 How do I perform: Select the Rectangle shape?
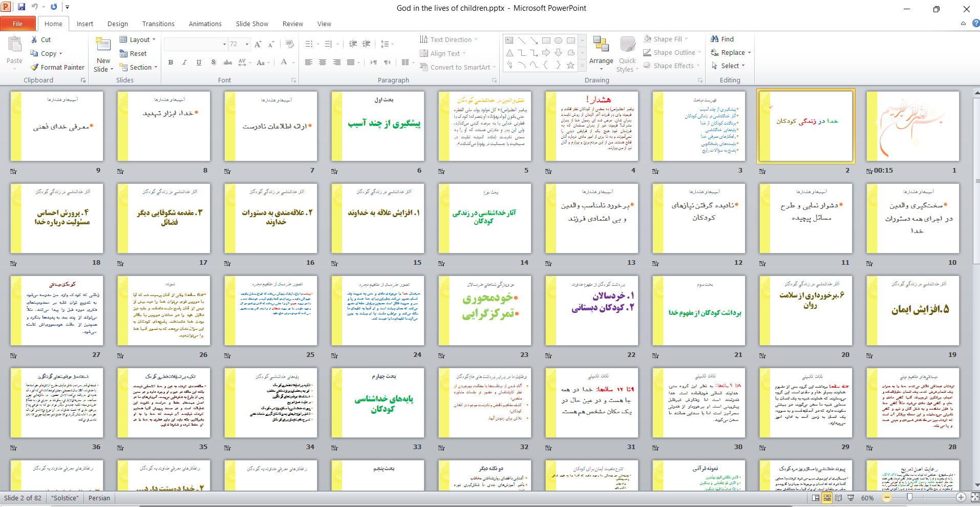point(546,40)
